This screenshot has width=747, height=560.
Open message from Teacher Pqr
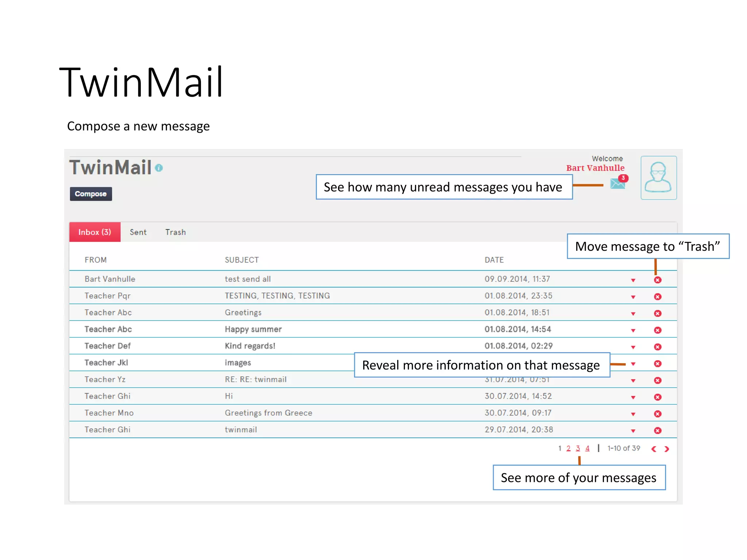click(x=107, y=296)
